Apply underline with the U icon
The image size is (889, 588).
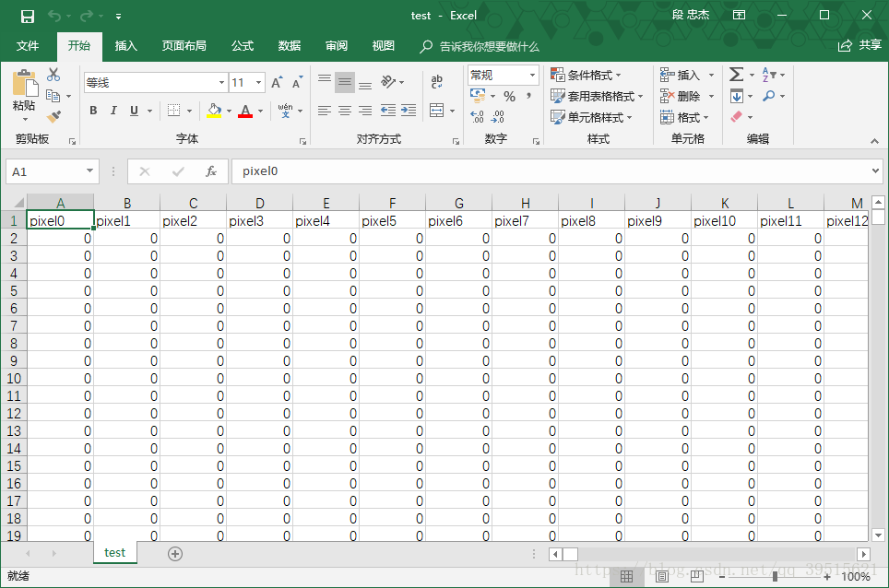tap(132, 111)
